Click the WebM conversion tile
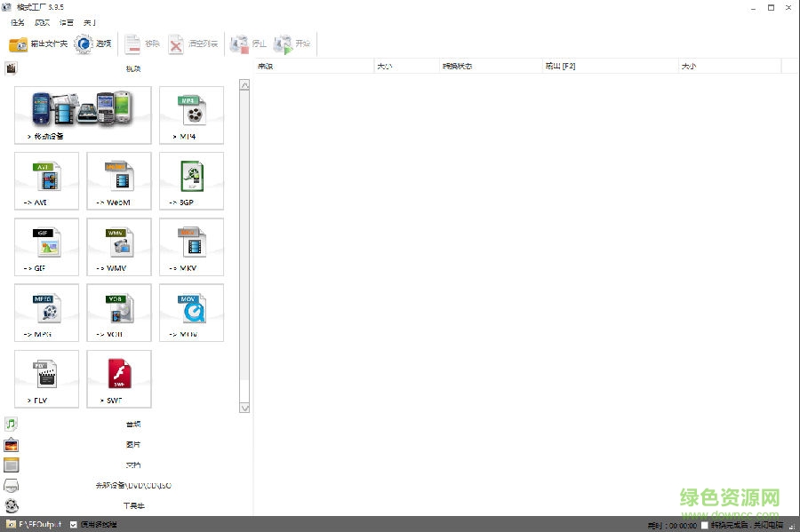800x532 pixels. click(x=119, y=180)
